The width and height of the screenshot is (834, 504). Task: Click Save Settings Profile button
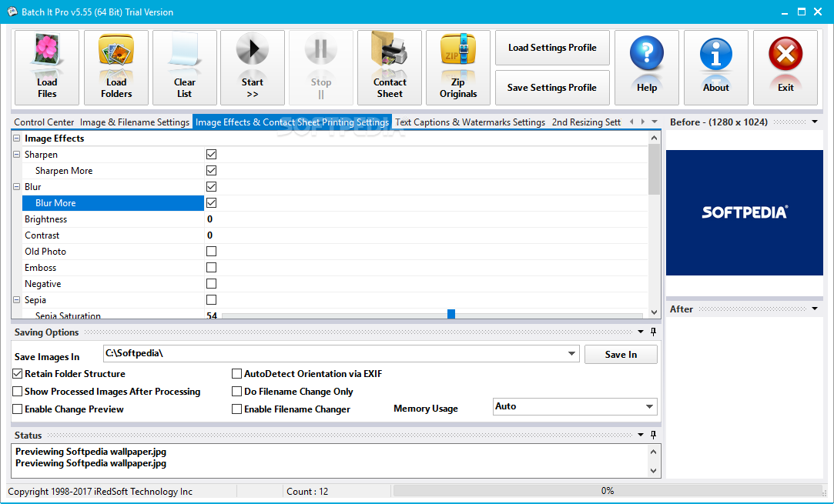tap(552, 88)
